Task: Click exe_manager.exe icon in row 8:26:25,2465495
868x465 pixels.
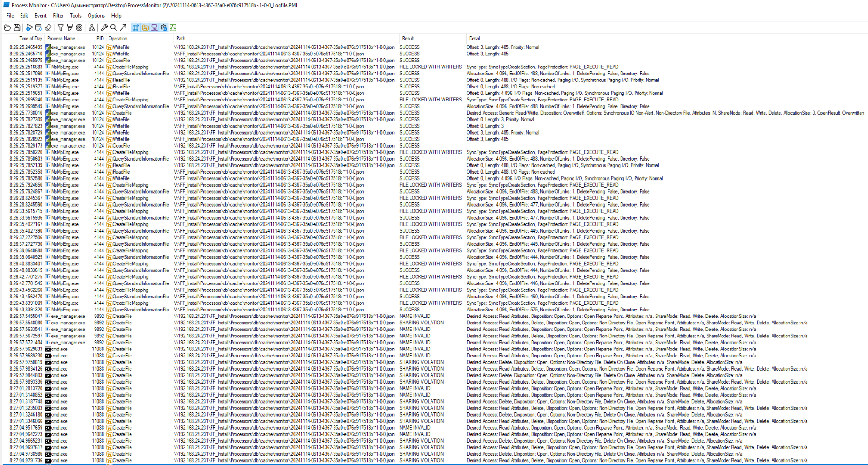Action: click(48, 47)
